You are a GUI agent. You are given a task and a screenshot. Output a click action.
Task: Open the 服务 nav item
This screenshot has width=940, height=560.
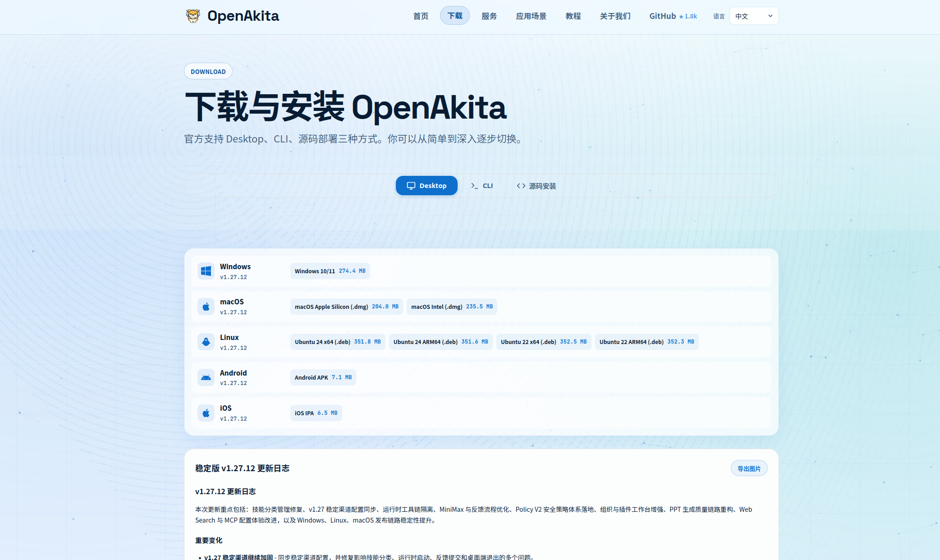[489, 16]
